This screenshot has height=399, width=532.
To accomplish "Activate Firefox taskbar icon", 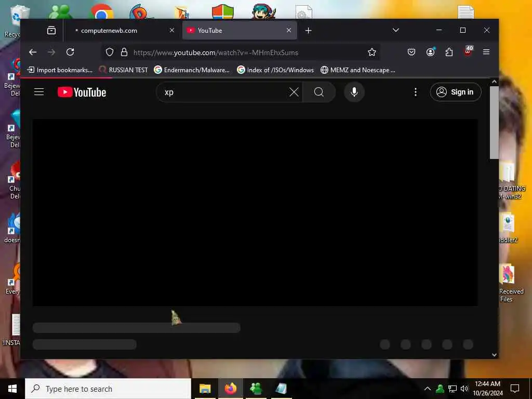I will click(230, 389).
